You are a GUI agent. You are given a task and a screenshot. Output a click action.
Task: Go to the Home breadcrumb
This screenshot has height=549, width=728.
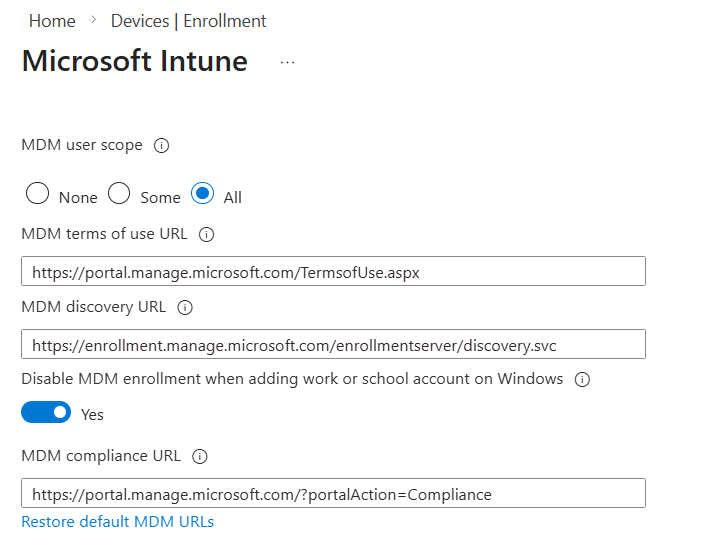52,21
